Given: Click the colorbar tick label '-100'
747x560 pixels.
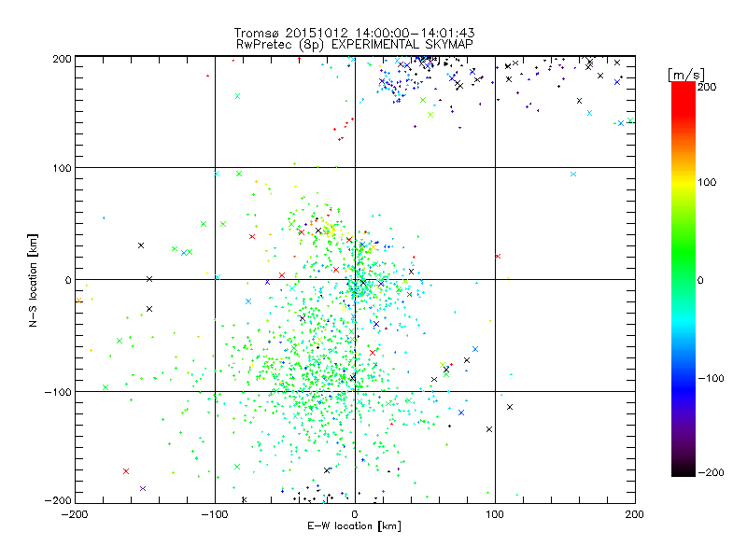Looking at the screenshot, I should [711, 378].
